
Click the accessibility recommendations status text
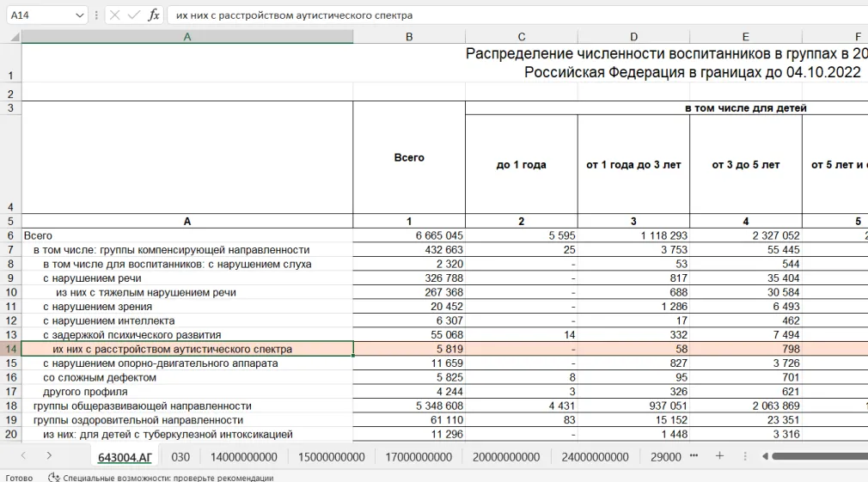(x=168, y=477)
